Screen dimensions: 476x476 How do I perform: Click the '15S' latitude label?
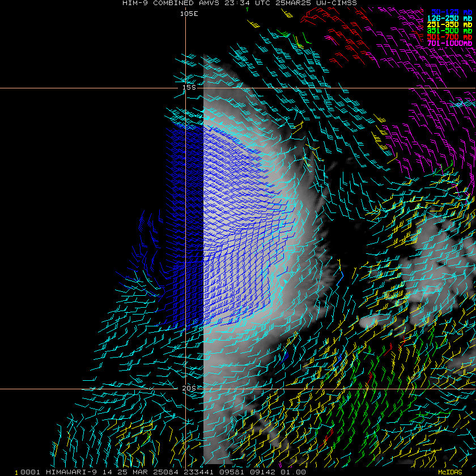(189, 87)
